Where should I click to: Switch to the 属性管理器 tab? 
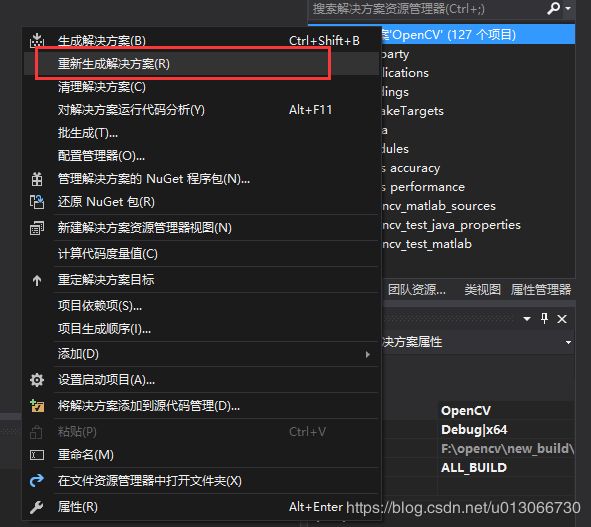click(x=541, y=290)
